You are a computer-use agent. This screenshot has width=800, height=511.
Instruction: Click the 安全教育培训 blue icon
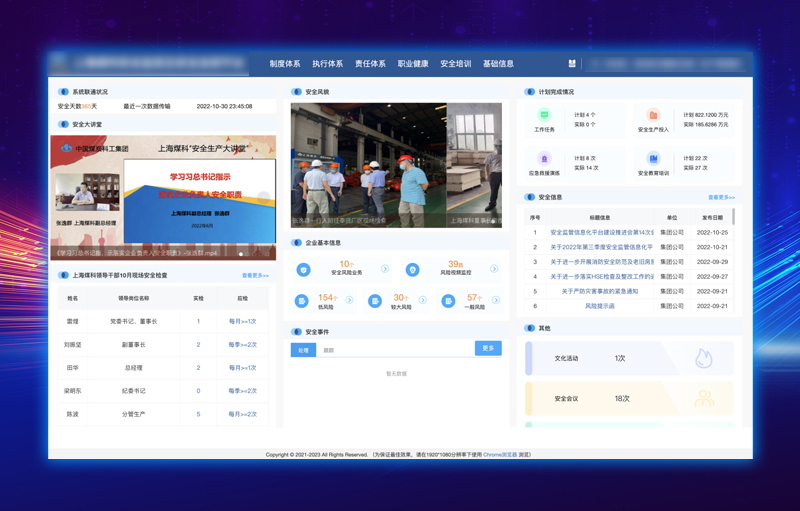click(653, 159)
